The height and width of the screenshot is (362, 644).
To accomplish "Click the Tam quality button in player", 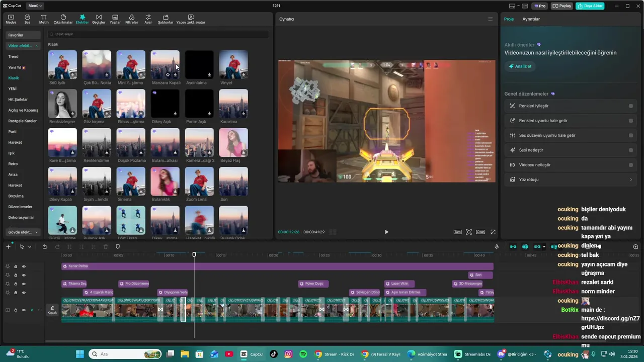I will point(457,232).
